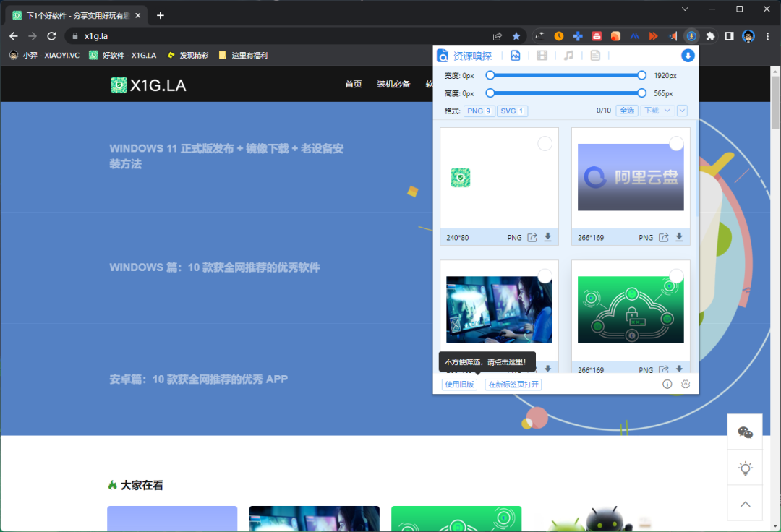Image resolution: width=781 pixels, height=532 pixels.
Task: Open a new browser tab
Action: (x=161, y=15)
